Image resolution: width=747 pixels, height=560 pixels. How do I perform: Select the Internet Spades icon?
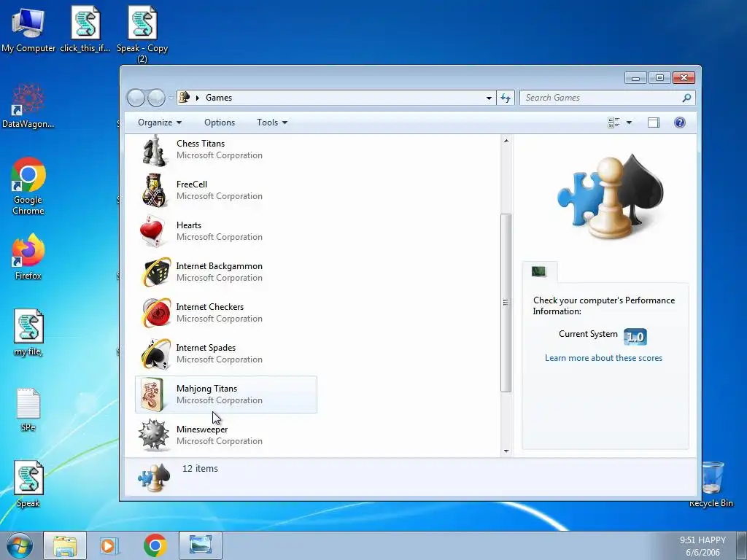pos(156,354)
